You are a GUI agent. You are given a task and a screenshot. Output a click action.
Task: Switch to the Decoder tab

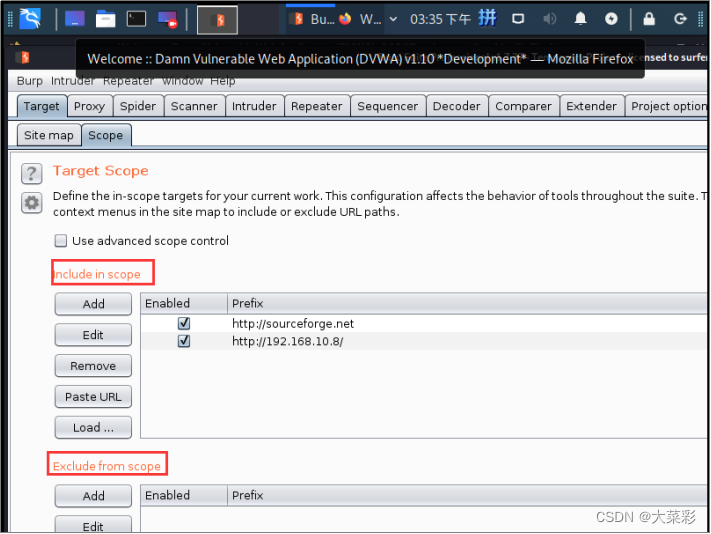coord(457,106)
